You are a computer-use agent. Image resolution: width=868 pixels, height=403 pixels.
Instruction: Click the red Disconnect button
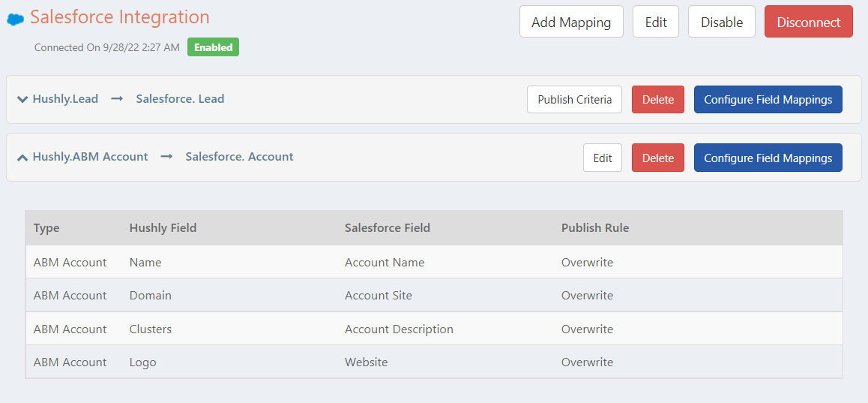809,22
